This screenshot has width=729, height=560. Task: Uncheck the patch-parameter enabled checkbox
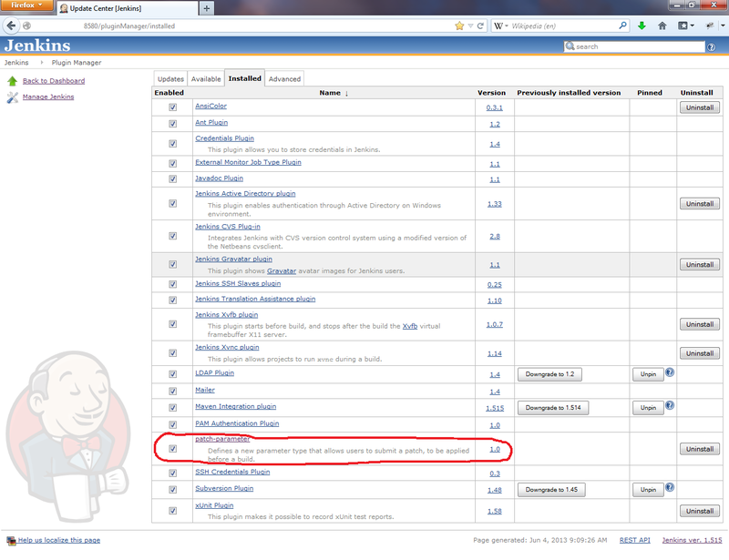pos(172,449)
